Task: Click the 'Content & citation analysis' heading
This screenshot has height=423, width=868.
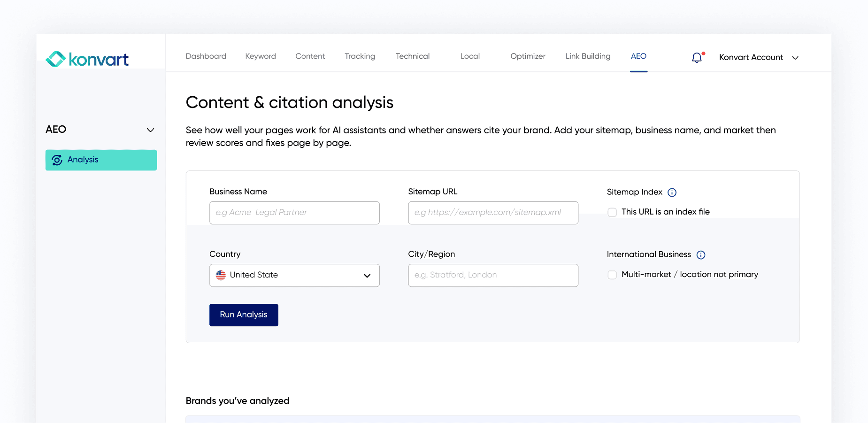Action: pyautogui.click(x=290, y=103)
